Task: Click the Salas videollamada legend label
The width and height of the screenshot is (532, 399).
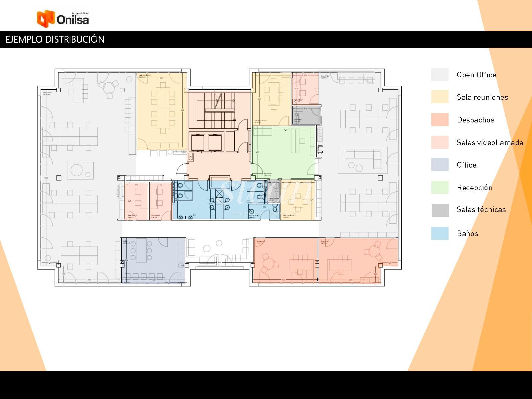Action: click(x=490, y=143)
